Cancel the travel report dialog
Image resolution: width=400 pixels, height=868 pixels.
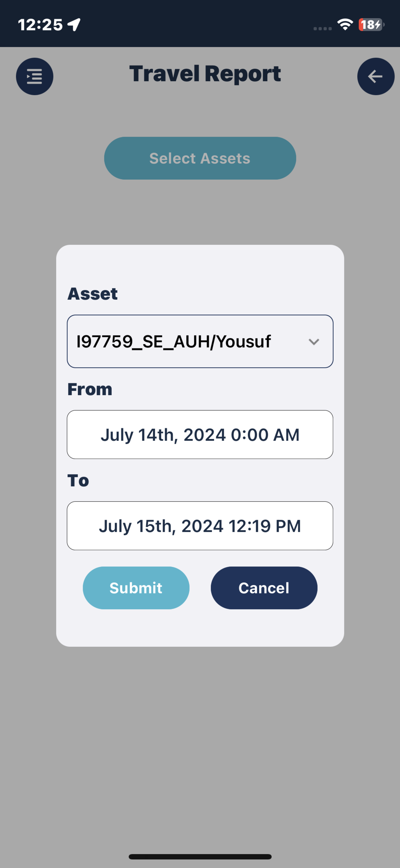tap(264, 588)
